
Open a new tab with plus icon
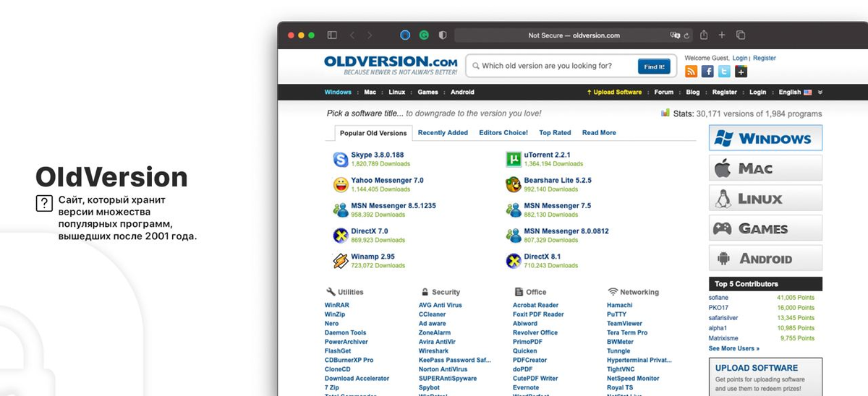(x=722, y=35)
